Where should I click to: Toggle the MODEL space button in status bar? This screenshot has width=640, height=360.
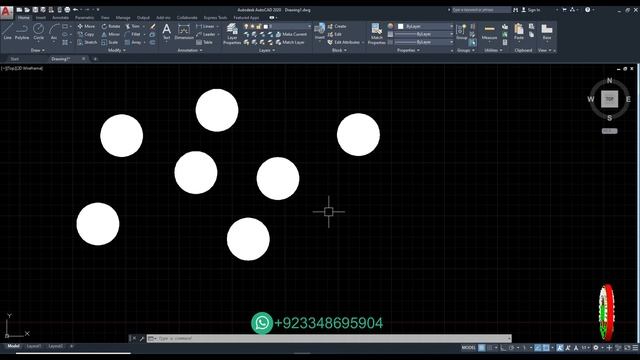click(469, 348)
